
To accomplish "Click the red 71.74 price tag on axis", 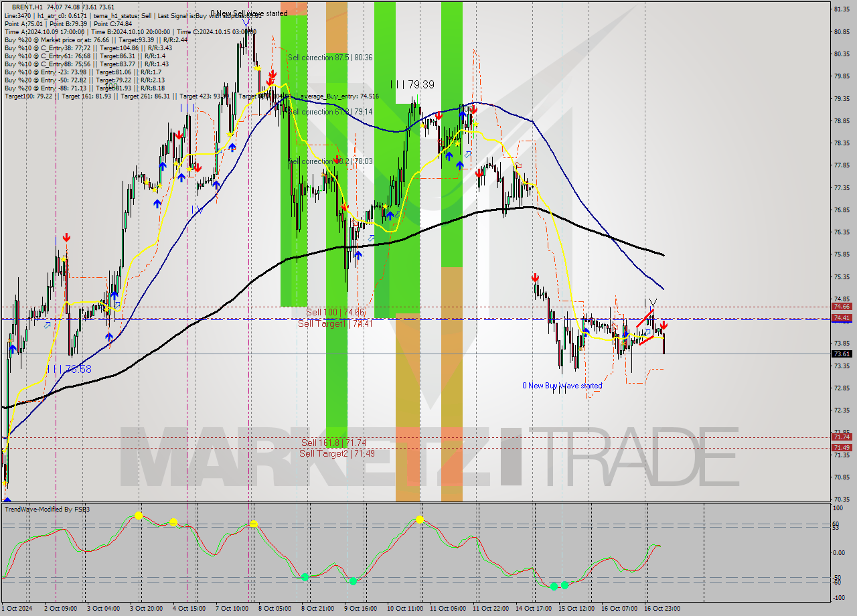I will (842, 437).
